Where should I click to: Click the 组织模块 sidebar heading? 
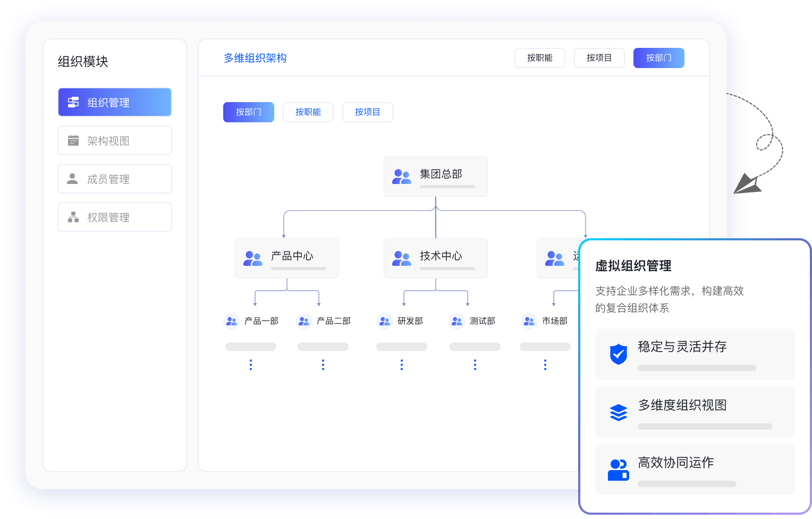[83, 62]
